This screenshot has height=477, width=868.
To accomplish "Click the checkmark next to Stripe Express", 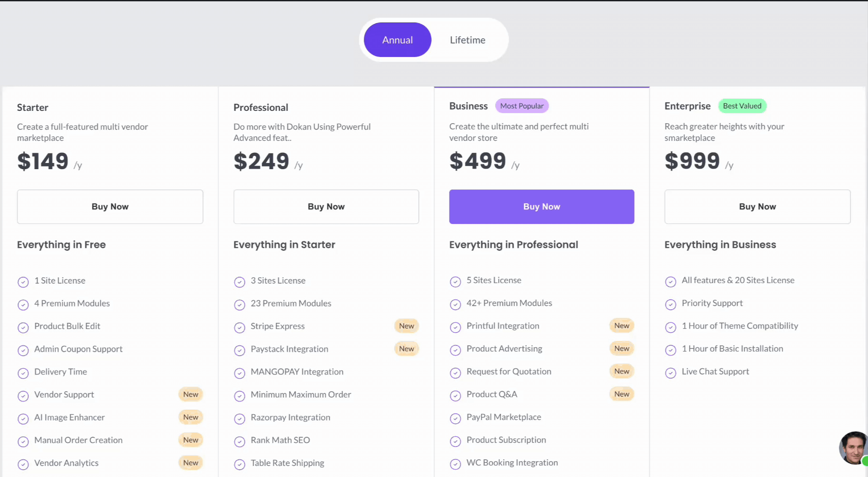I will (x=240, y=327).
